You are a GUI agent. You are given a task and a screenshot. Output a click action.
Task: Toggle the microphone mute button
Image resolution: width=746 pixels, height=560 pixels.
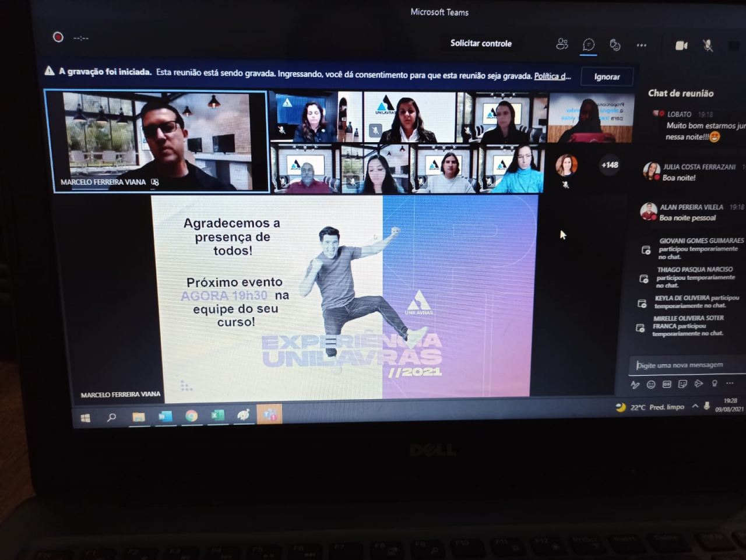[x=708, y=45]
